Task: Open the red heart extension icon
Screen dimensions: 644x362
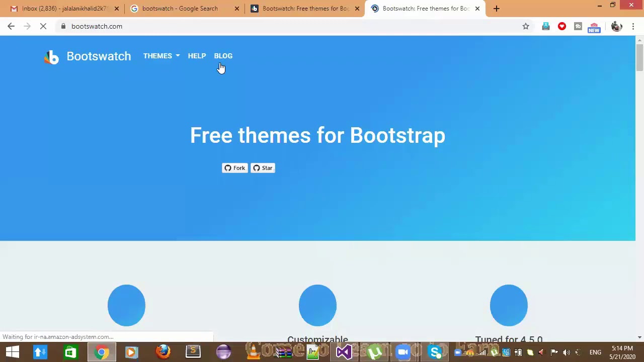Action: tap(562, 26)
